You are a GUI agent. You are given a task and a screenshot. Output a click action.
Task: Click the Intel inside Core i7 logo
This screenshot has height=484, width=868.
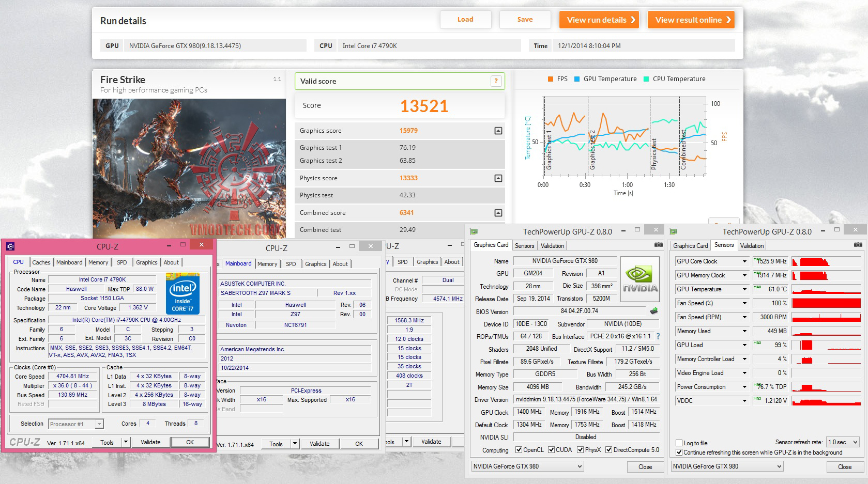click(x=182, y=294)
